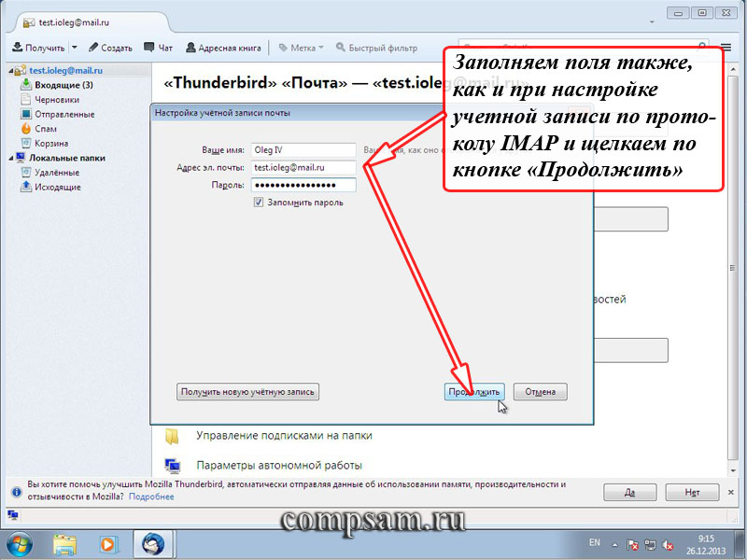Click the folder subscriptions folder icon
The width and height of the screenshot is (747, 560).
tap(172, 436)
